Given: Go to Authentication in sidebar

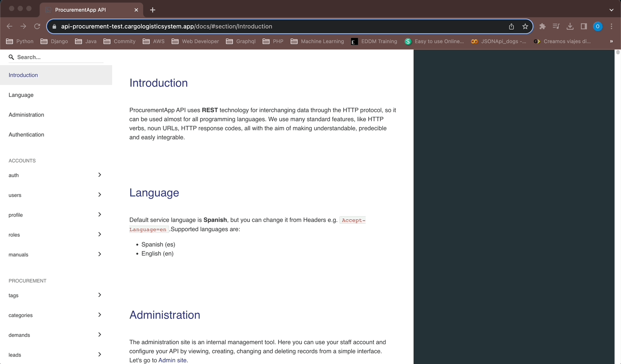Looking at the screenshot, I should point(26,135).
